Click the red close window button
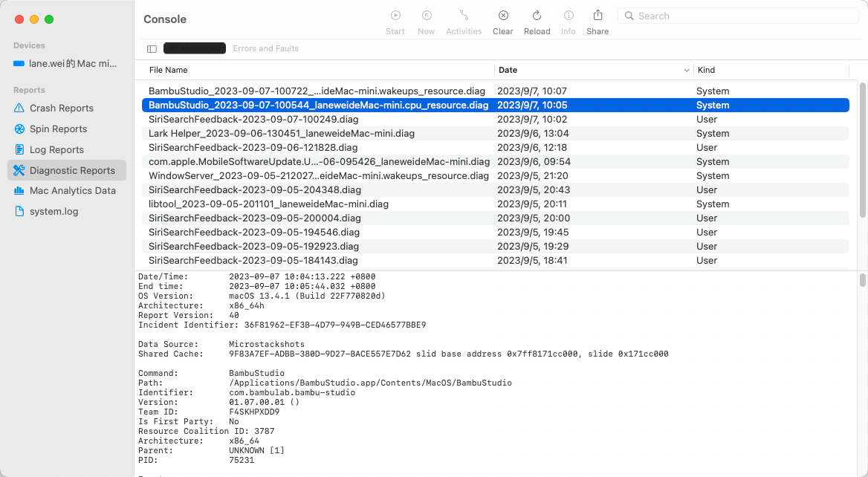Viewport: 868px width, 477px height. click(19, 19)
